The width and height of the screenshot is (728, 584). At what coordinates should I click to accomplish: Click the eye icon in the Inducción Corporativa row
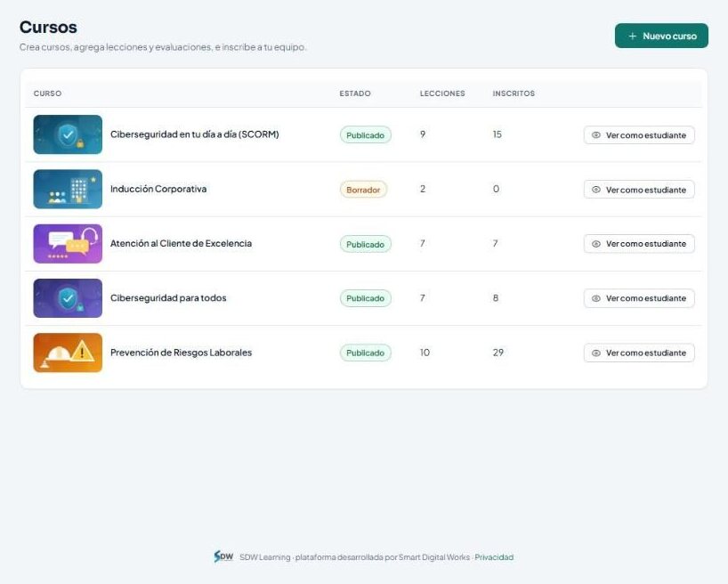coord(596,190)
